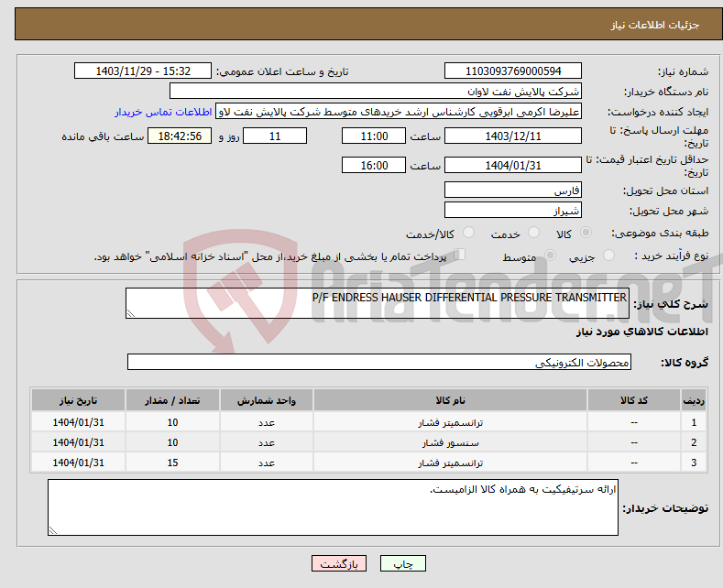The height and width of the screenshot is (588, 723).
Task: Select the خدمت radio button
Action: point(533,233)
